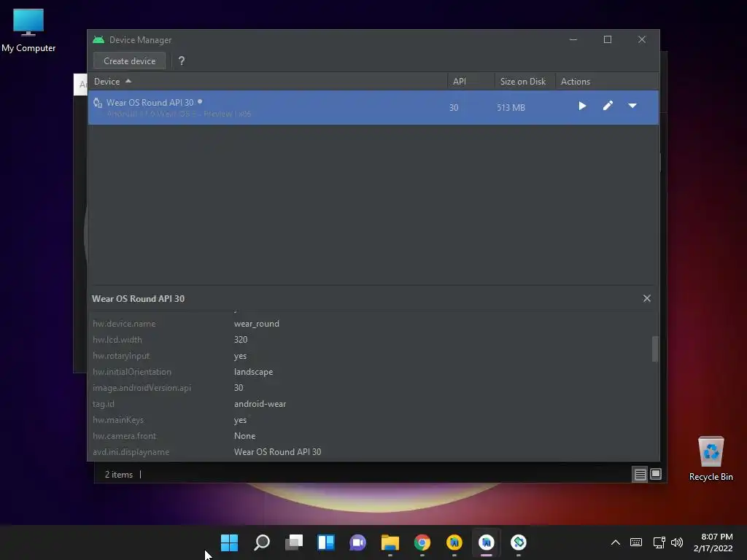Show hidden system tray icons
This screenshot has width=747, height=560.
(x=616, y=542)
